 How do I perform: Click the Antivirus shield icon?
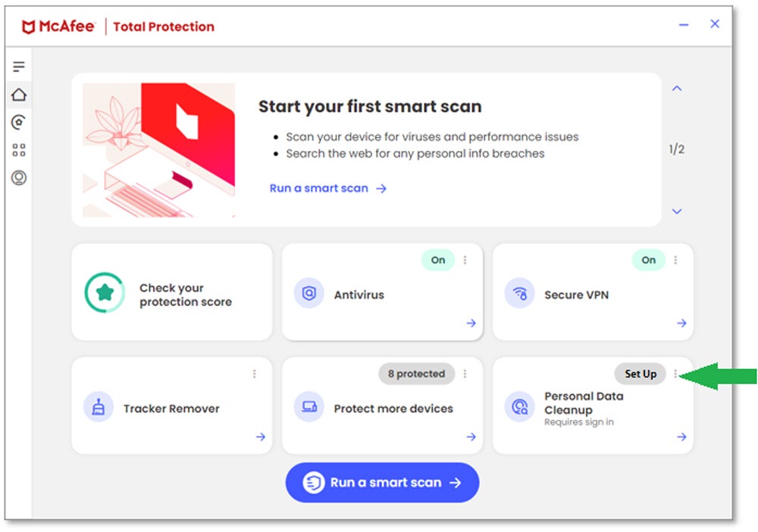[x=309, y=294]
